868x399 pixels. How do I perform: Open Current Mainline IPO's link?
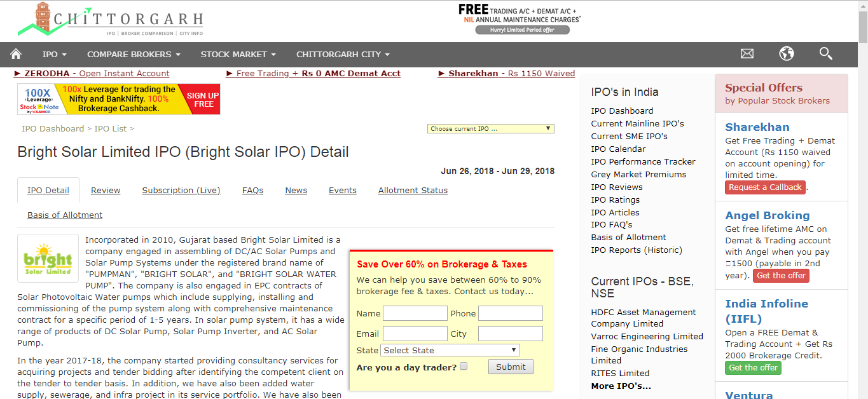click(637, 124)
